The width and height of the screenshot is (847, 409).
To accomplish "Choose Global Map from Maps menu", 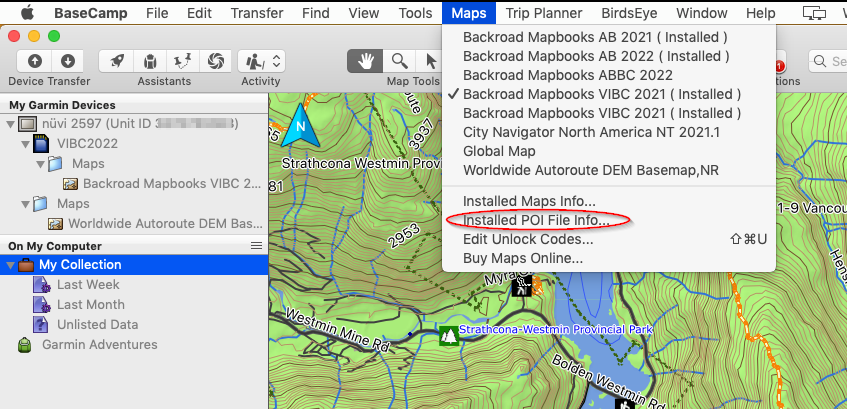I will click(x=609, y=151).
